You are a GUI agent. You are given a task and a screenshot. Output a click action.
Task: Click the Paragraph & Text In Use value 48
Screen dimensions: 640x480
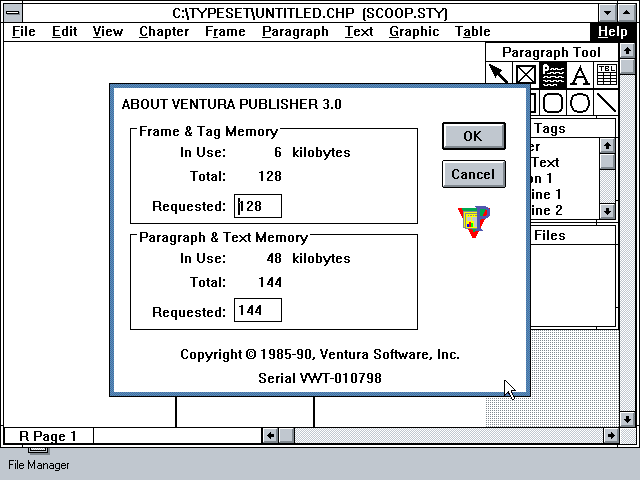pos(274,258)
